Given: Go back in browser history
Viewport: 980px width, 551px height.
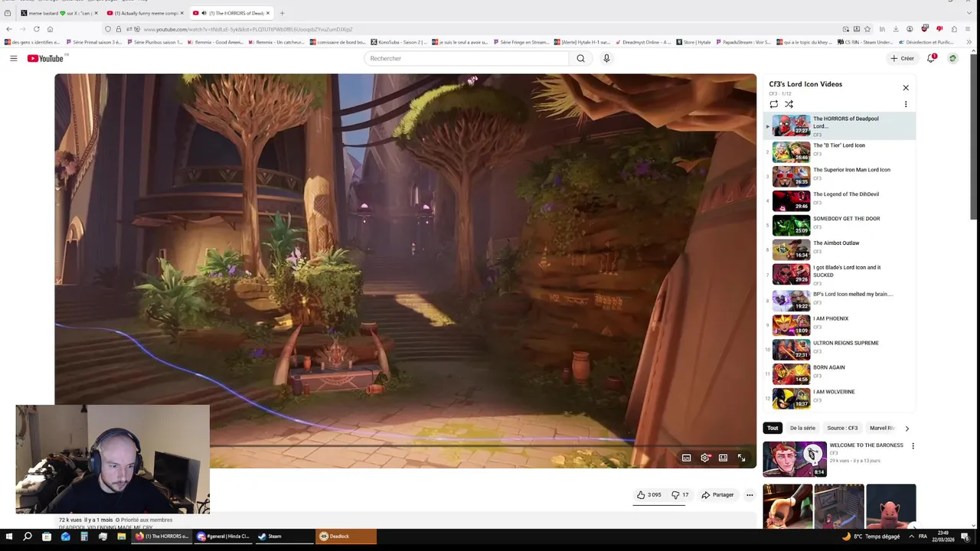Looking at the screenshot, I should [9, 29].
